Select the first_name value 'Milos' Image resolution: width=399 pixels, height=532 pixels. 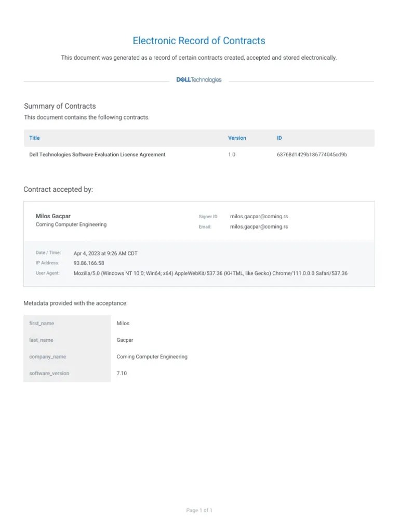coord(123,323)
